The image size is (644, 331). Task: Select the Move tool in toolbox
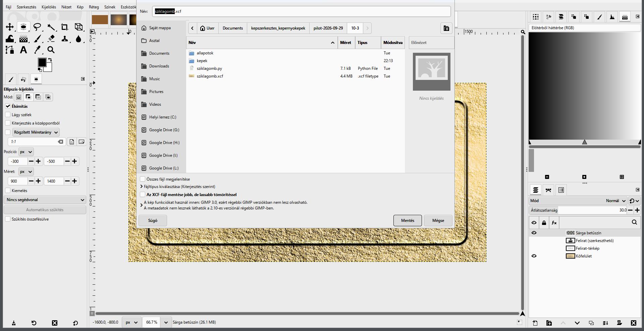(10, 27)
